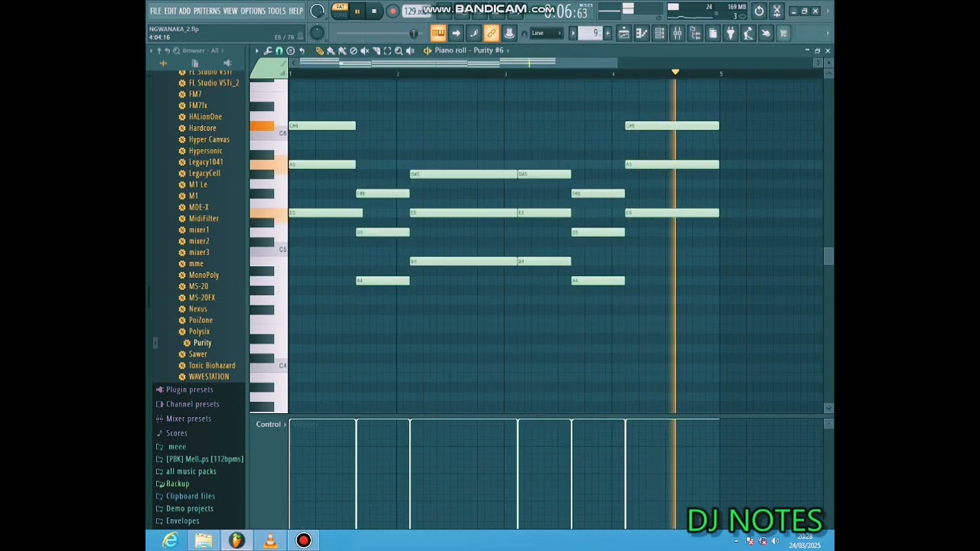Open the piano roll Stamp tool

pos(291,51)
